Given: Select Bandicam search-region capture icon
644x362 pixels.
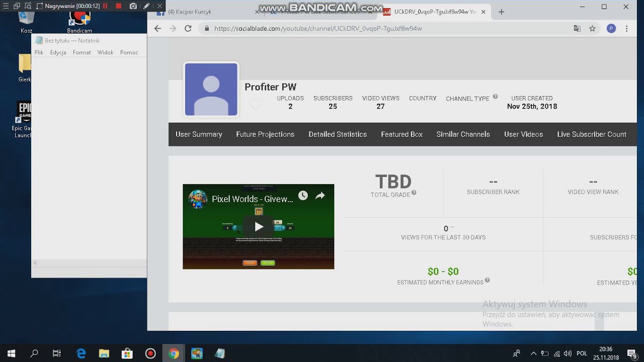Looking at the screenshot, I should [27, 6].
